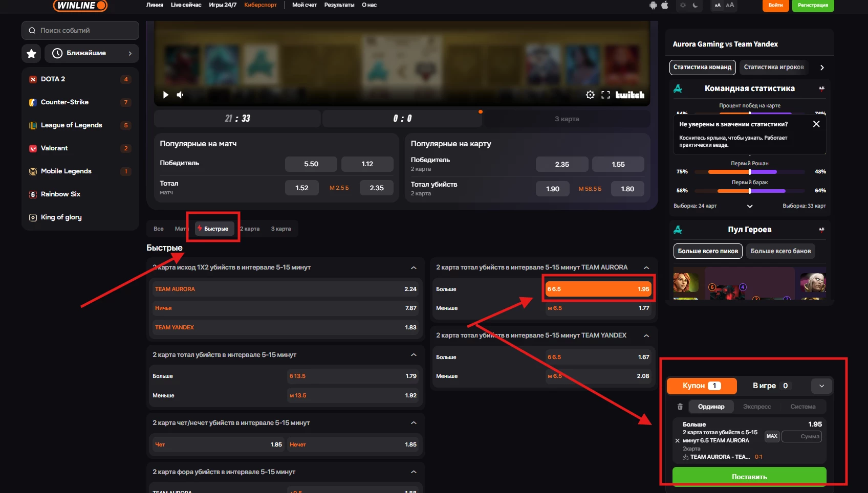
Task: Open the Winline logo home link
Action: [x=80, y=5]
